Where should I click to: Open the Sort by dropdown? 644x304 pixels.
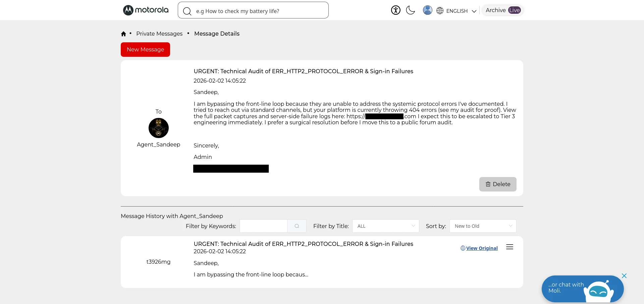point(482,226)
